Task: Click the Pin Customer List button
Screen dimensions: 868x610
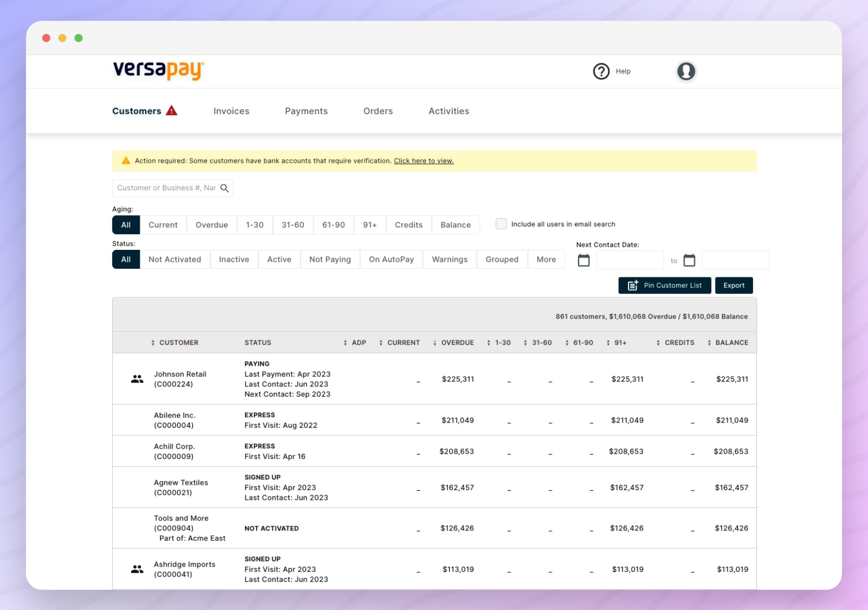Action: pos(664,285)
